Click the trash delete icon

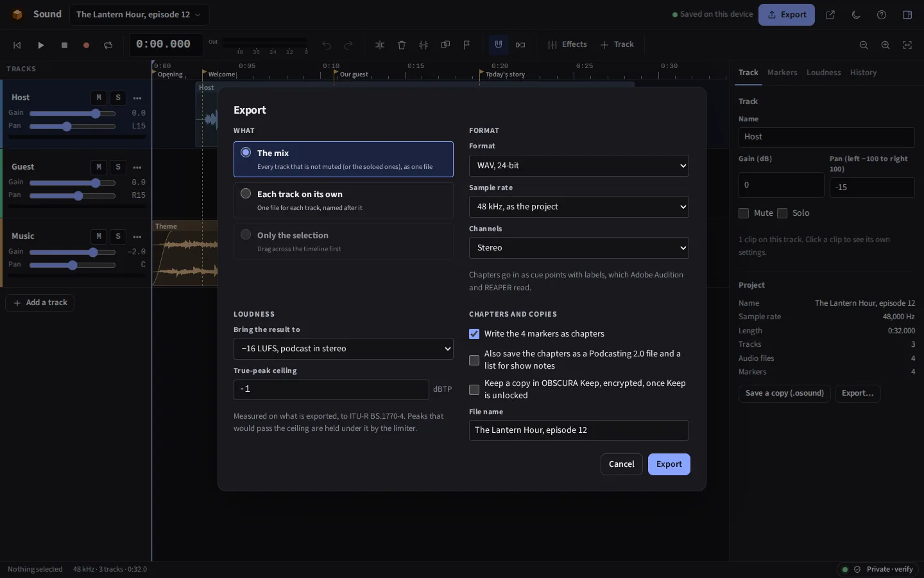tap(402, 45)
